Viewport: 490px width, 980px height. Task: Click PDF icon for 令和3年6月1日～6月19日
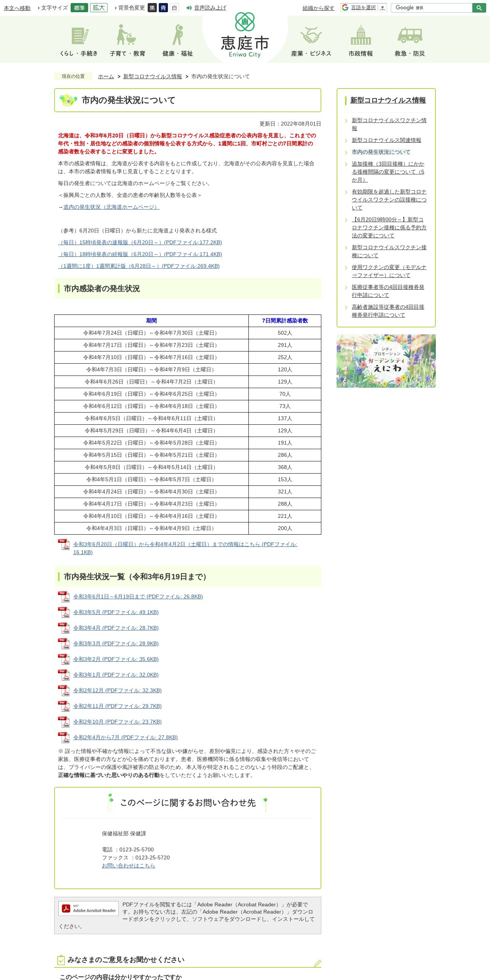[x=64, y=596]
